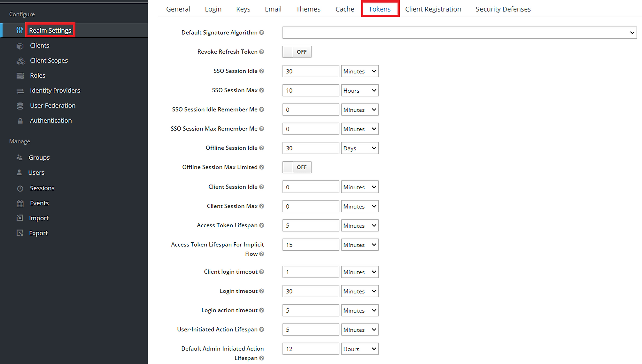Click the Client Scopes icon
Screen dimensions: 642x364
pos(21,61)
